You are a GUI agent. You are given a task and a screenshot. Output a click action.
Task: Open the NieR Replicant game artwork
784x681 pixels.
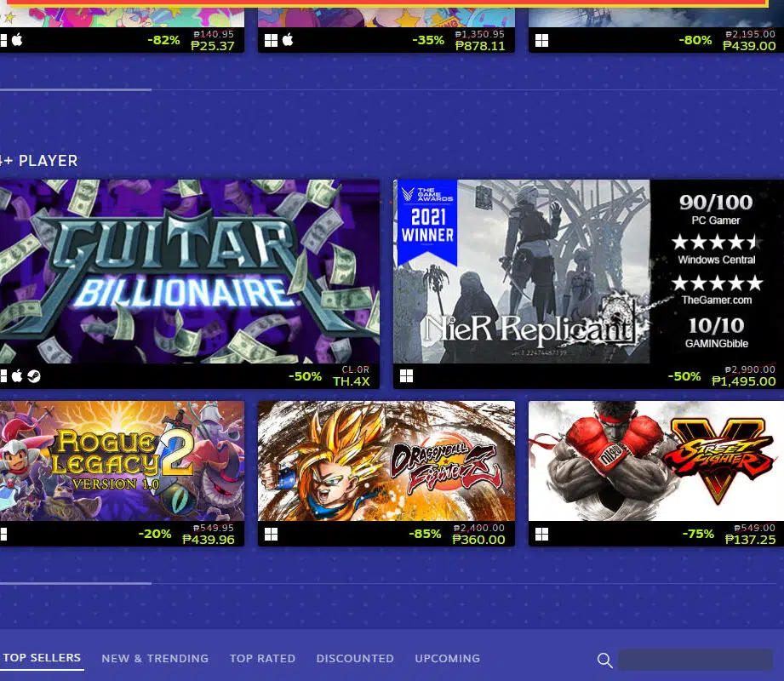(588, 272)
